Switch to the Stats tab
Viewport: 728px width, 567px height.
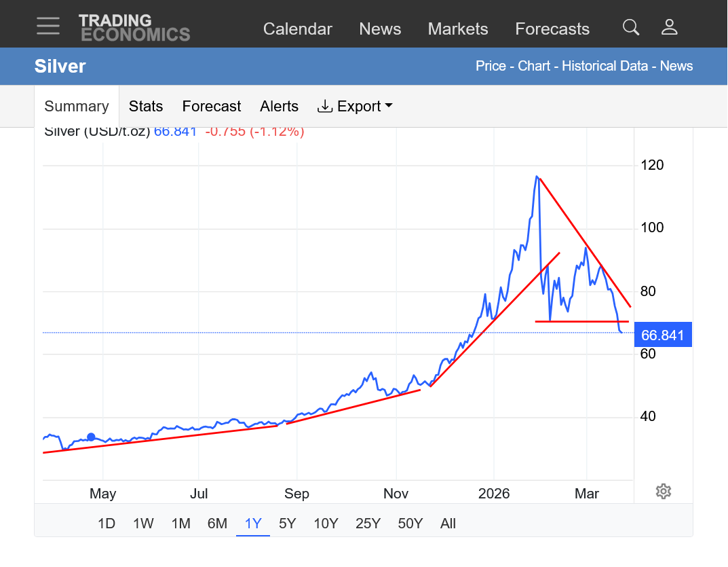(146, 107)
